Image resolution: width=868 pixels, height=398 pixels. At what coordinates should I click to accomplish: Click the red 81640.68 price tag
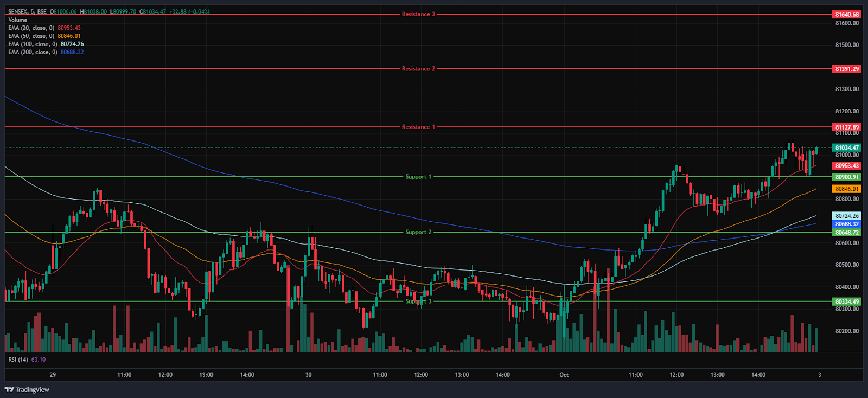point(847,15)
